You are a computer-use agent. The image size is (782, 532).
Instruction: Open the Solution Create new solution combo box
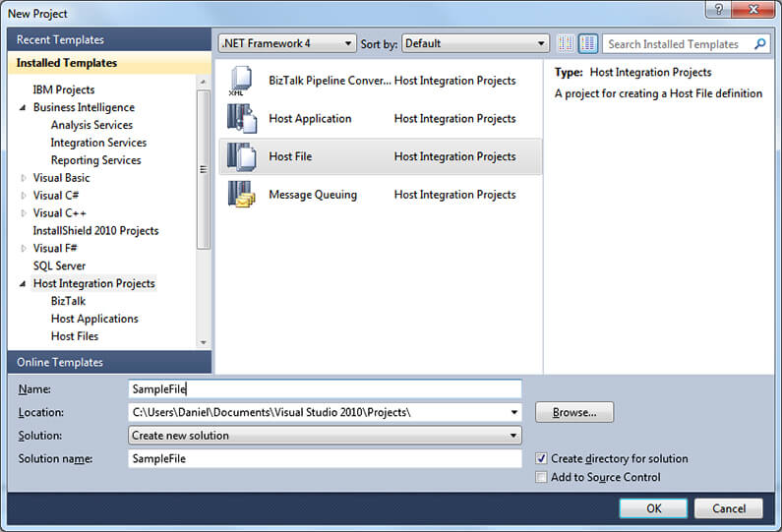click(326, 436)
